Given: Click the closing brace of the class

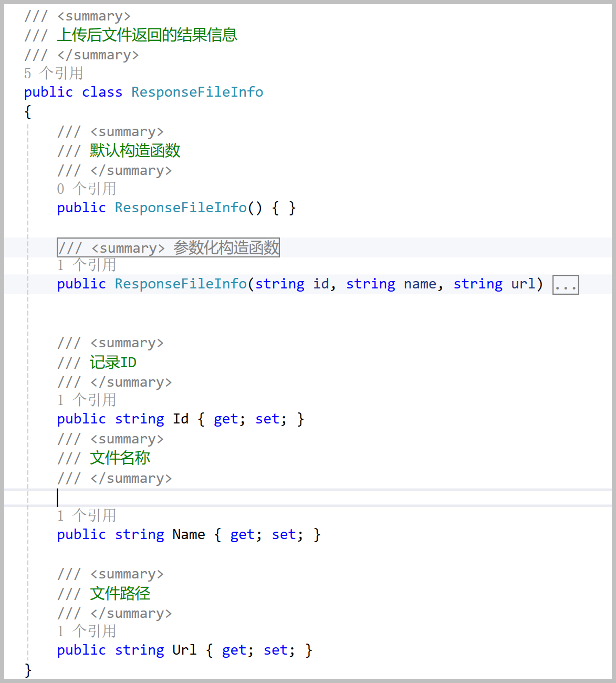Looking at the screenshot, I should (28, 670).
